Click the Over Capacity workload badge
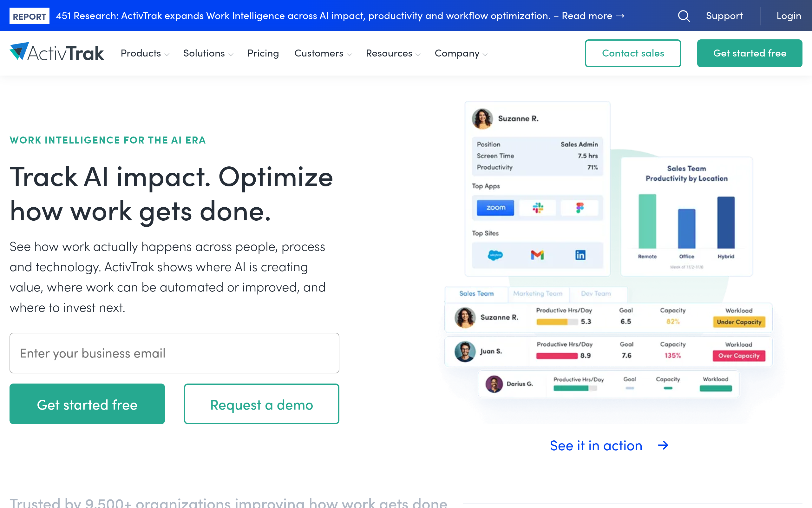Viewport: 812px width, 508px height. pos(739,356)
